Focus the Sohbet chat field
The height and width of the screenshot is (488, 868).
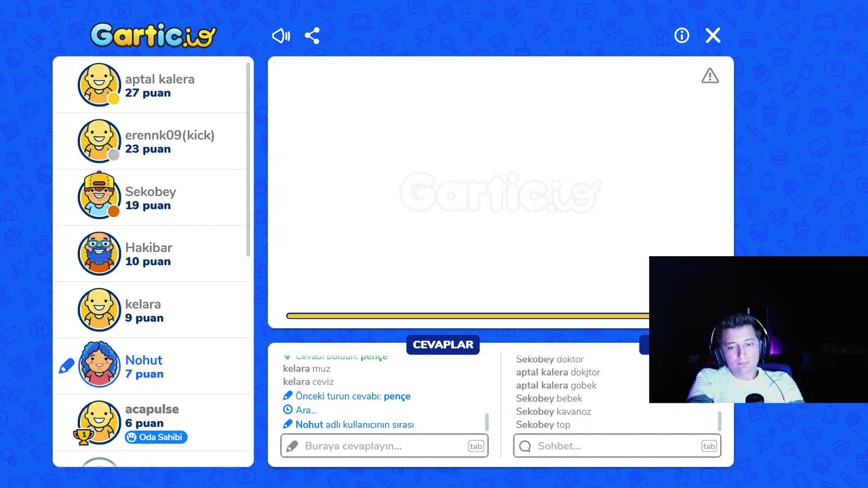pos(617,446)
